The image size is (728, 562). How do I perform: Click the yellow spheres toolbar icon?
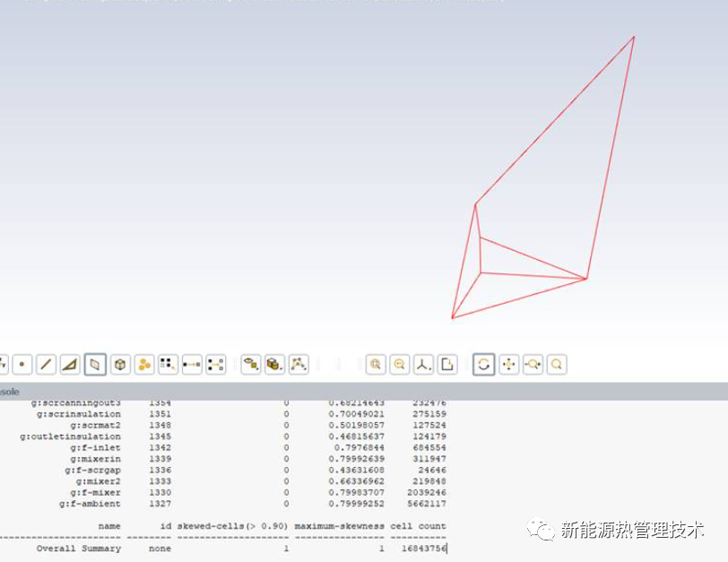[x=143, y=365]
